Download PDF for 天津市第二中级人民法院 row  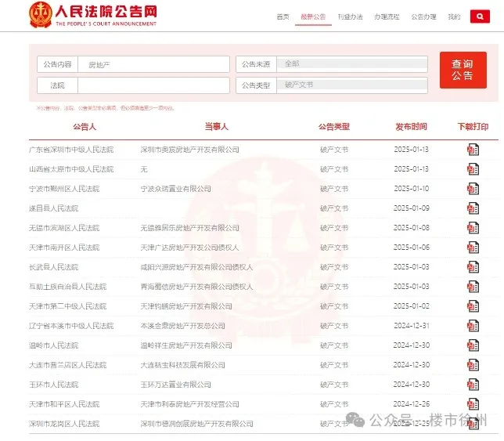[473, 306]
